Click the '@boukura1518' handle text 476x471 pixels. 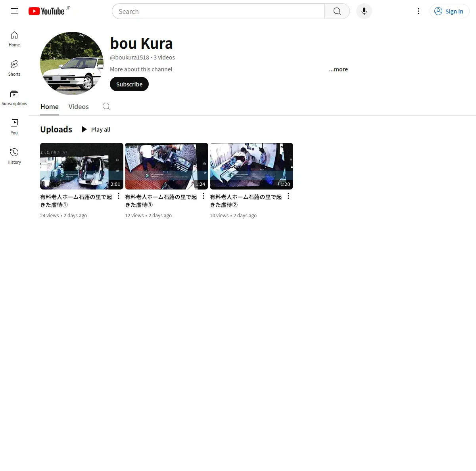pos(130,57)
